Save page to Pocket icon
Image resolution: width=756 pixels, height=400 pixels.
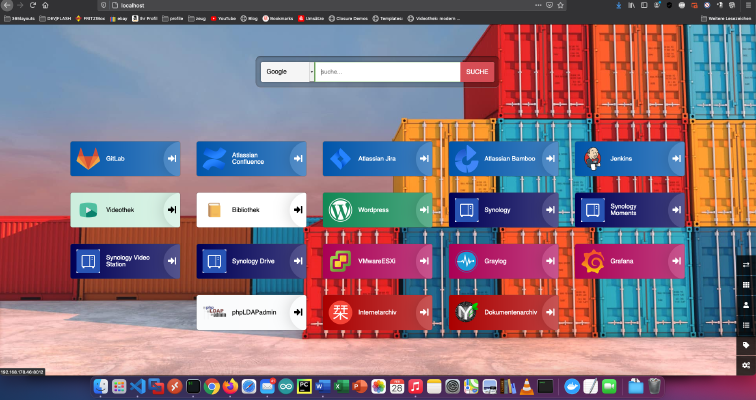pyautogui.click(x=549, y=5)
